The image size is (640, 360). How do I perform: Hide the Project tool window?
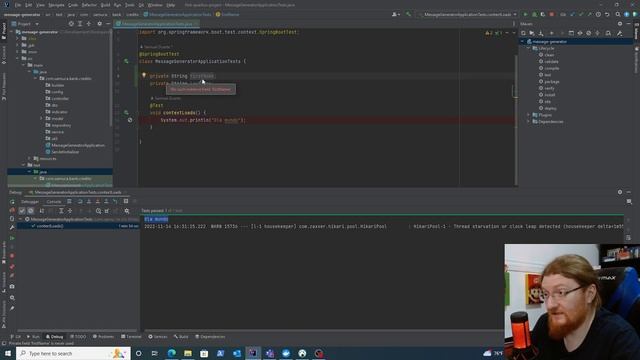pyautogui.click(x=108, y=24)
